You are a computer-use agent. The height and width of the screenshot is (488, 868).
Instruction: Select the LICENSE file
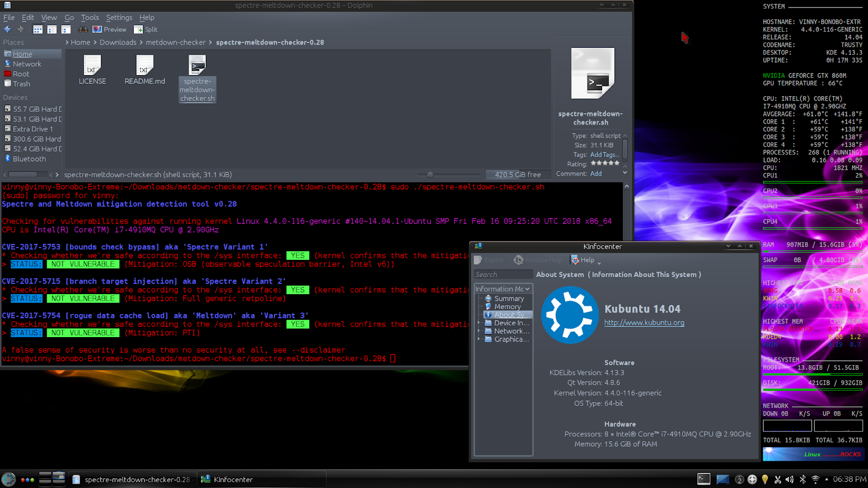click(x=92, y=70)
